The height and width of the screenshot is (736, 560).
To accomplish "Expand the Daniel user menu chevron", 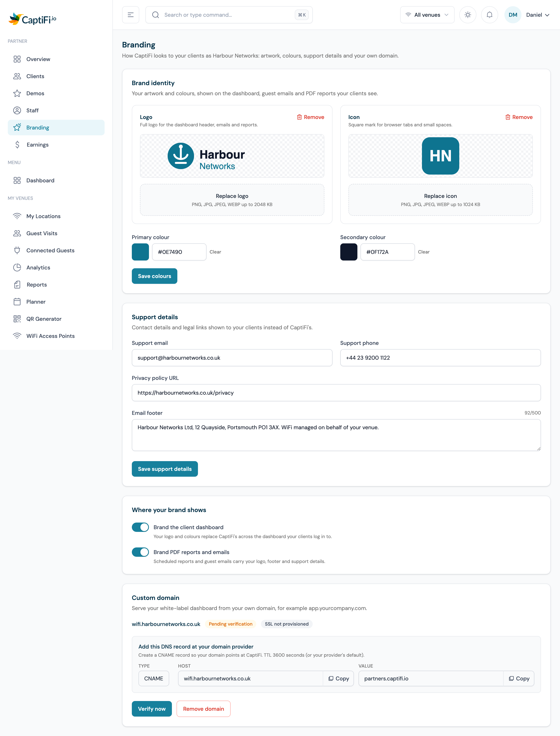I will coord(547,15).
